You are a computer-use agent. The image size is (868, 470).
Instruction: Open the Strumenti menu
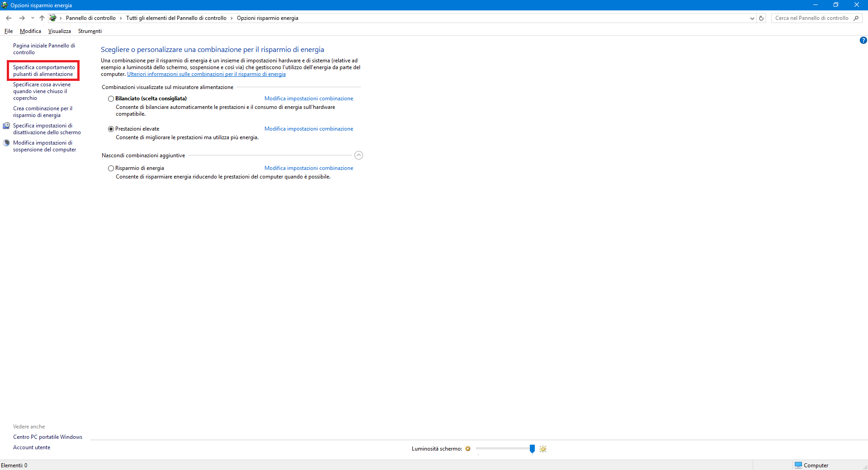[90, 31]
